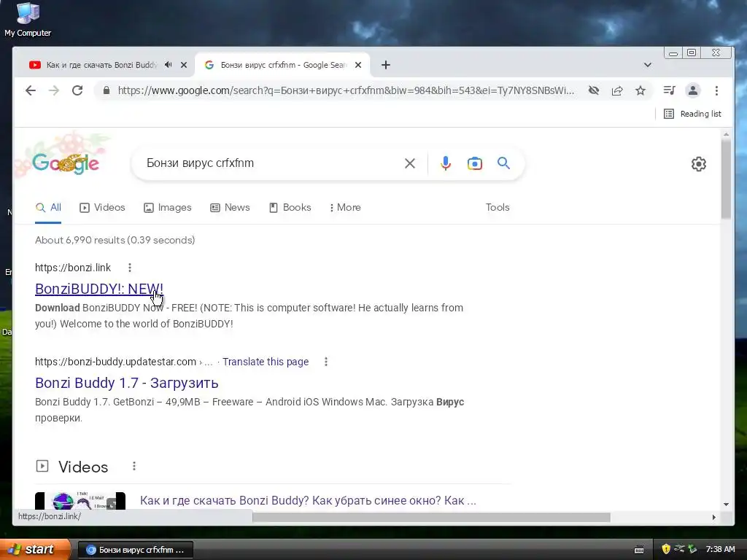Open the Reading list panel
Viewport: 747px width, 560px height.
pyautogui.click(x=692, y=114)
